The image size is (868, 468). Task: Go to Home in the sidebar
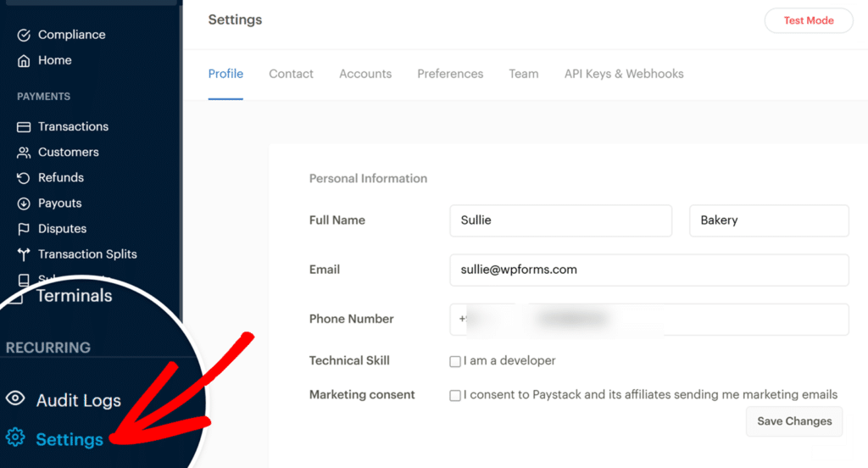point(55,60)
